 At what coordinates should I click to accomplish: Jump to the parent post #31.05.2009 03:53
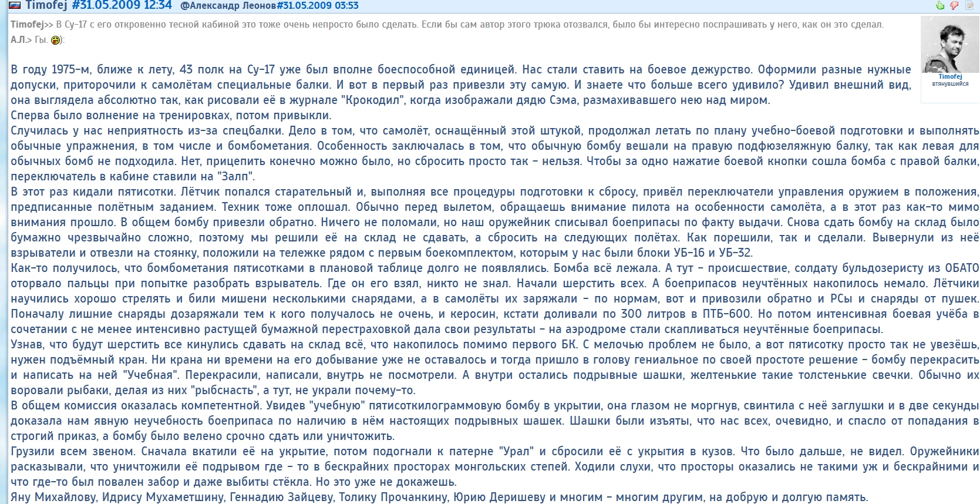[317, 6]
